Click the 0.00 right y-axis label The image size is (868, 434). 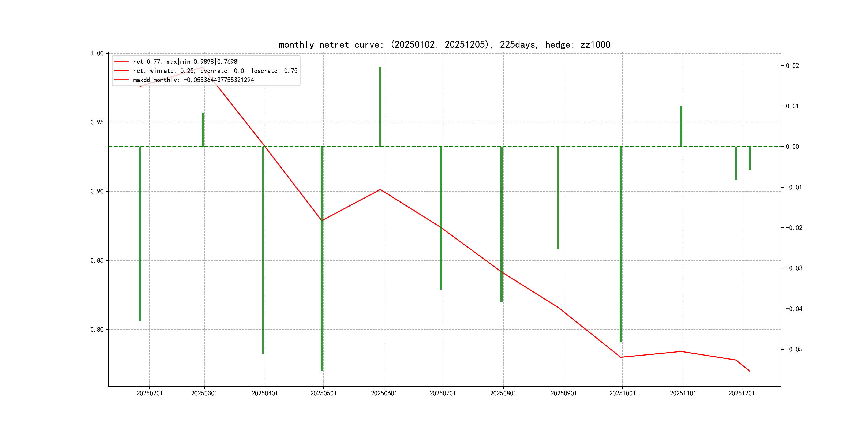[792, 147]
